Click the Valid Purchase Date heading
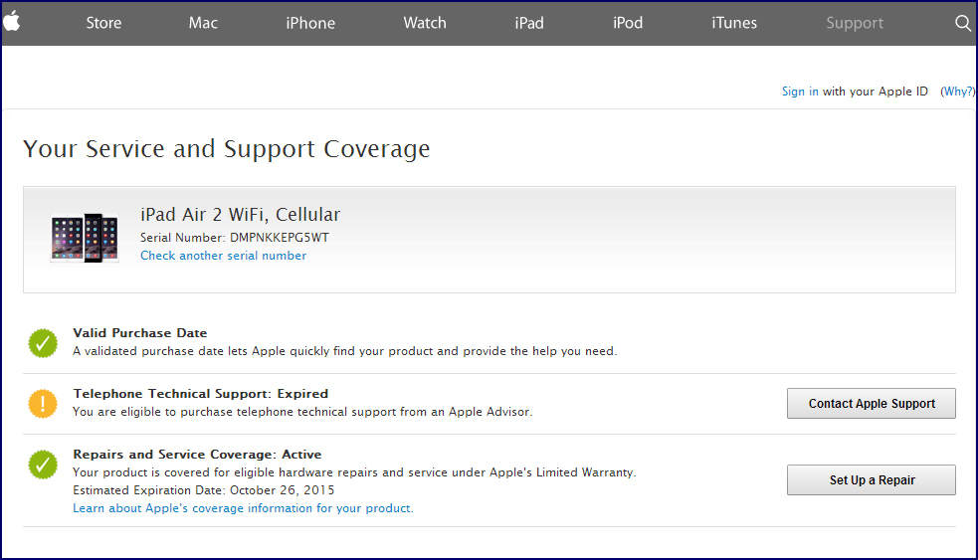 (x=139, y=333)
